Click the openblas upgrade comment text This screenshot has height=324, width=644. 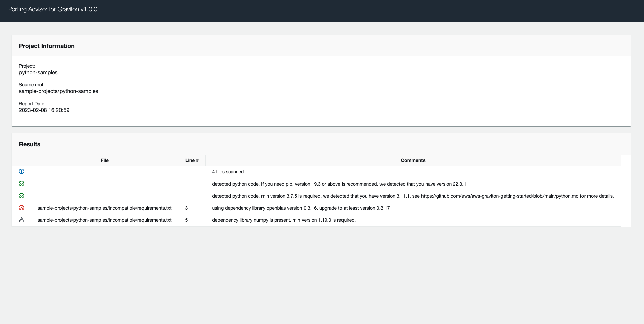301,208
